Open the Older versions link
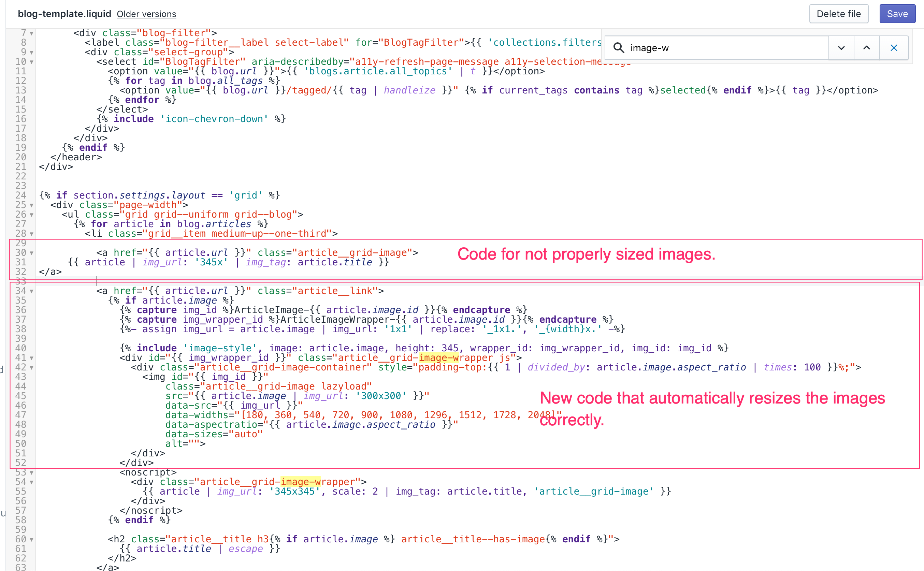Image resolution: width=924 pixels, height=571 pixels. (x=146, y=14)
